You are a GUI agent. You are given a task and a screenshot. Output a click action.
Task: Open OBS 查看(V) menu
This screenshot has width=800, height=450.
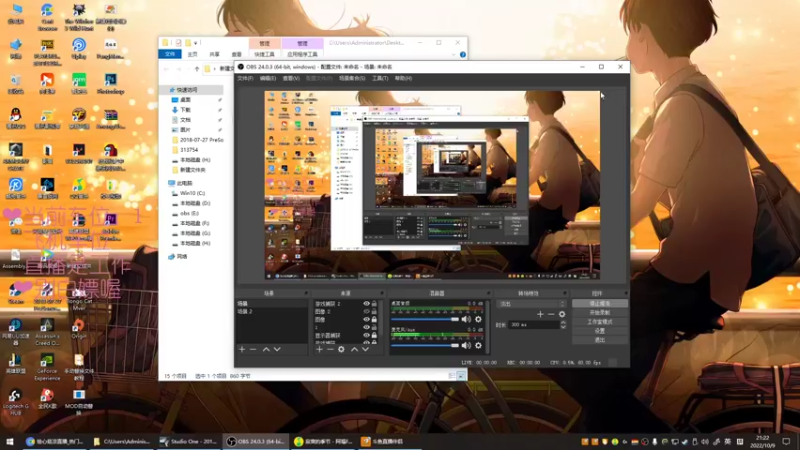[x=291, y=79]
